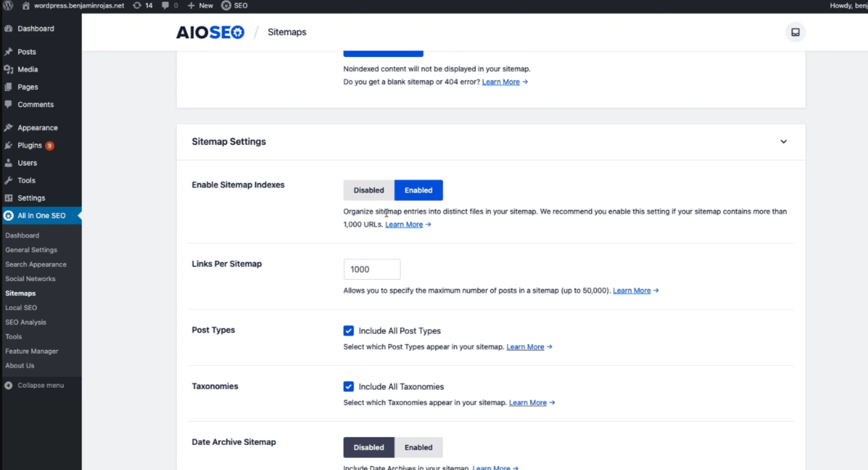Click the SEO gear icon in admin bar
The height and width of the screenshot is (470, 868).
point(226,5)
